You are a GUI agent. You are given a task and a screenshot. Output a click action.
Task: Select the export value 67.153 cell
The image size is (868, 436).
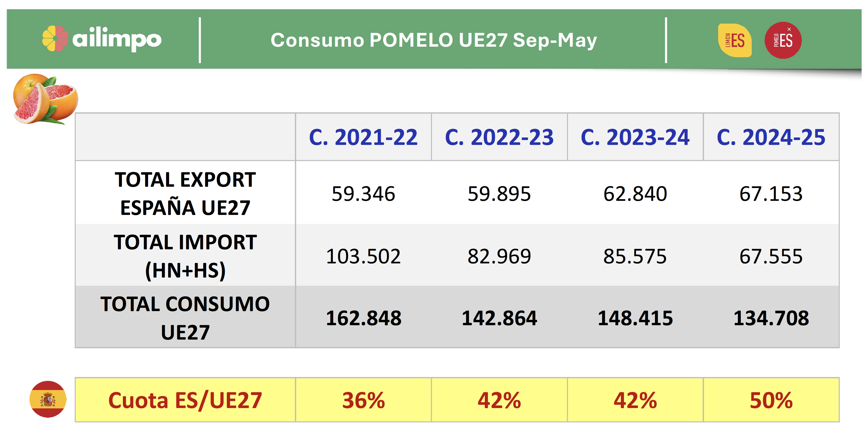pos(771,194)
